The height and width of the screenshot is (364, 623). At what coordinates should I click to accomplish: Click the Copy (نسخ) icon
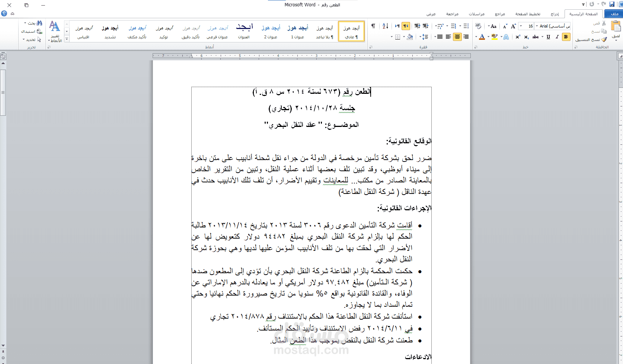coord(604,31)
